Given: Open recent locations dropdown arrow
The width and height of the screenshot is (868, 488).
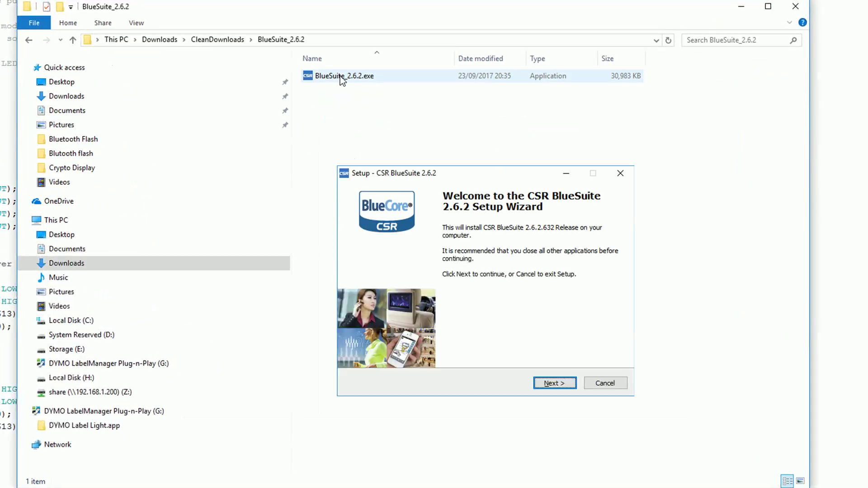Looking at the screenshot, I should tap(61, 40).
